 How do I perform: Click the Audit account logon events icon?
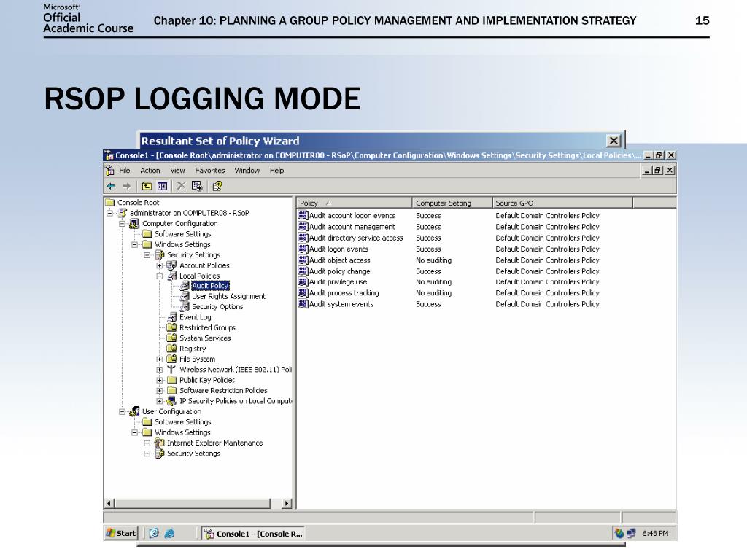(x=303, y=215)
